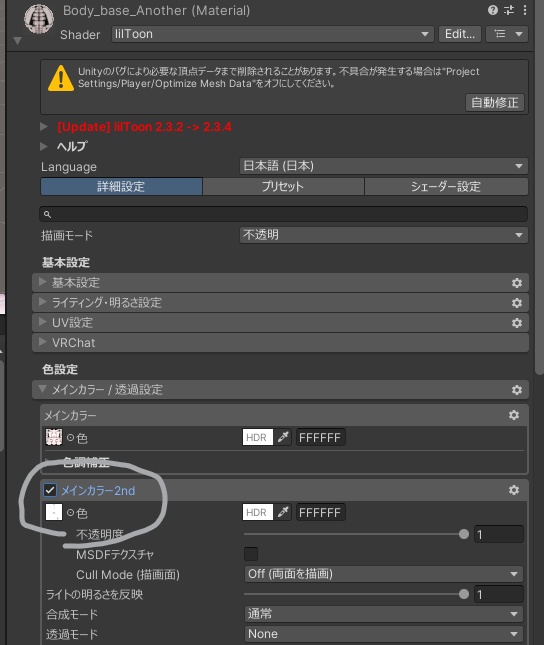Viewport: 544px width, 645px height.
Task: Open the material help icon
Action: 493,10
